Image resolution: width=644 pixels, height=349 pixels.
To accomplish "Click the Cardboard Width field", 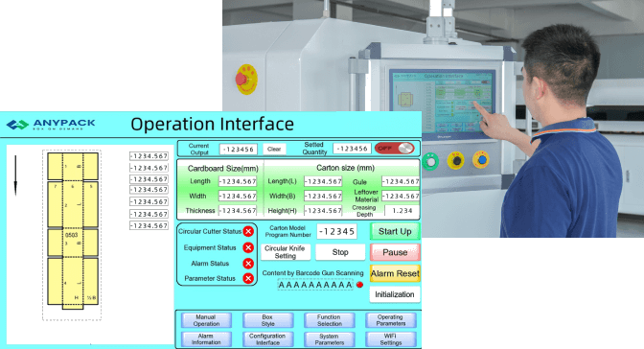I will click(238, 197).
